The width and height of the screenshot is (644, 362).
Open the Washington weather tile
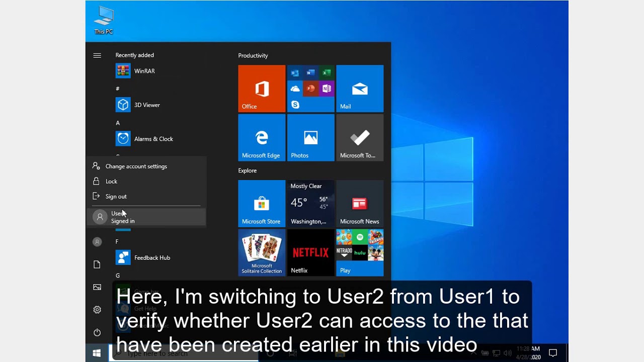click(x=311, y=204)
